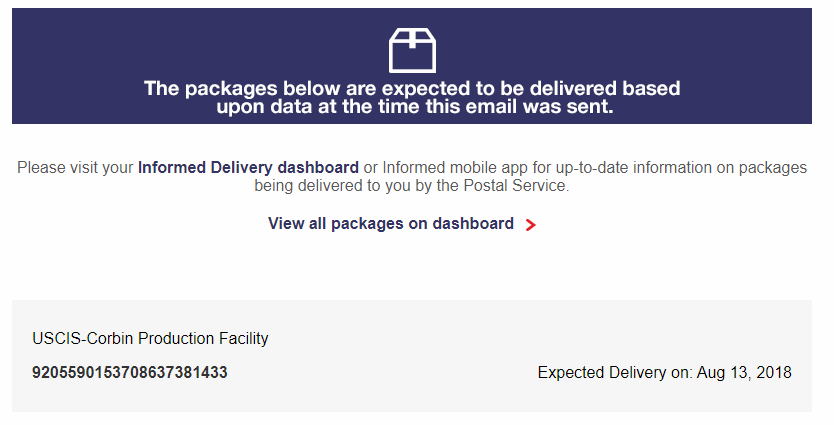The image size is (834, 425).
Task: Select tracking number 9205590153708637381433
Action: tap(130, 372)
